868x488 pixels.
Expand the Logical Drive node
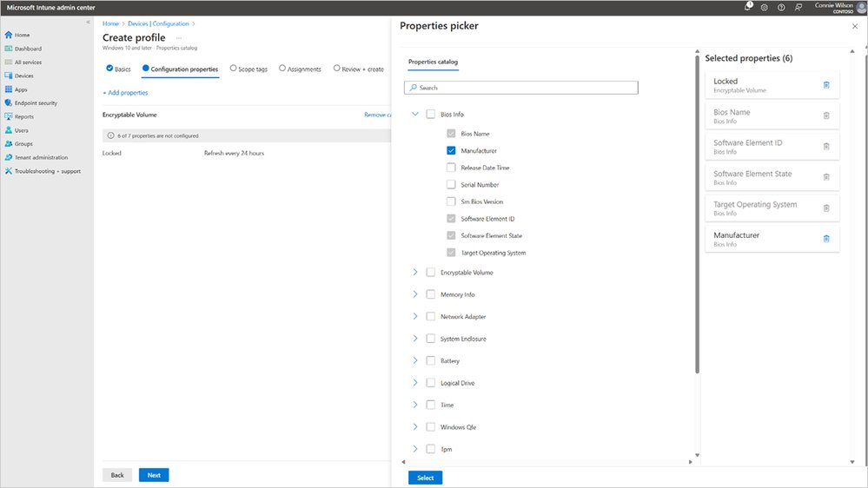point(415,383)
